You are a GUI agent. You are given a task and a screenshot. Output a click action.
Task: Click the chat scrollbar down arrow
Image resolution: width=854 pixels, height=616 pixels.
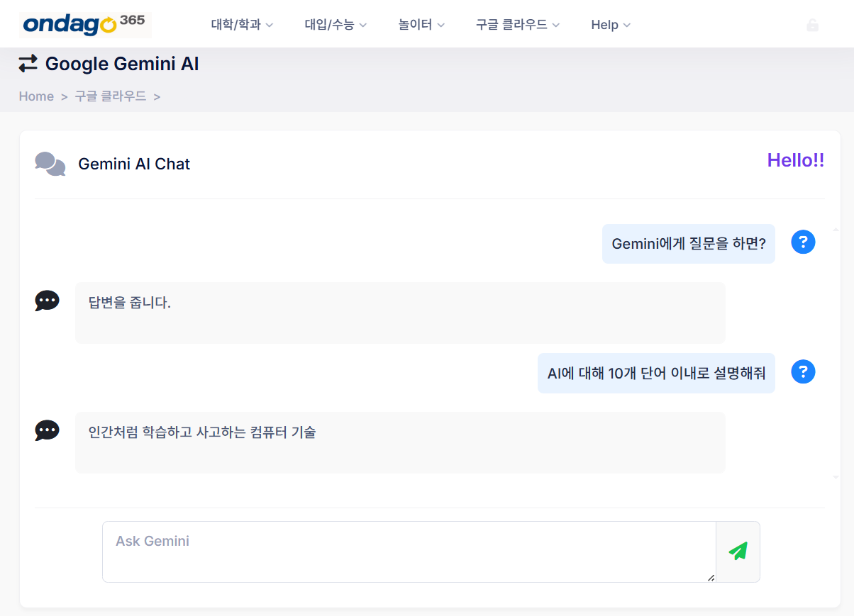[836, 477]
